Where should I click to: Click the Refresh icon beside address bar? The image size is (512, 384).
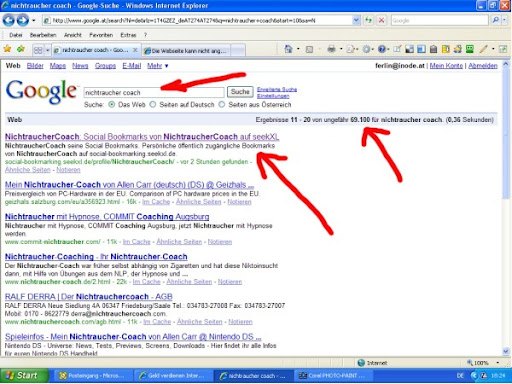click(x=368, y=20)
